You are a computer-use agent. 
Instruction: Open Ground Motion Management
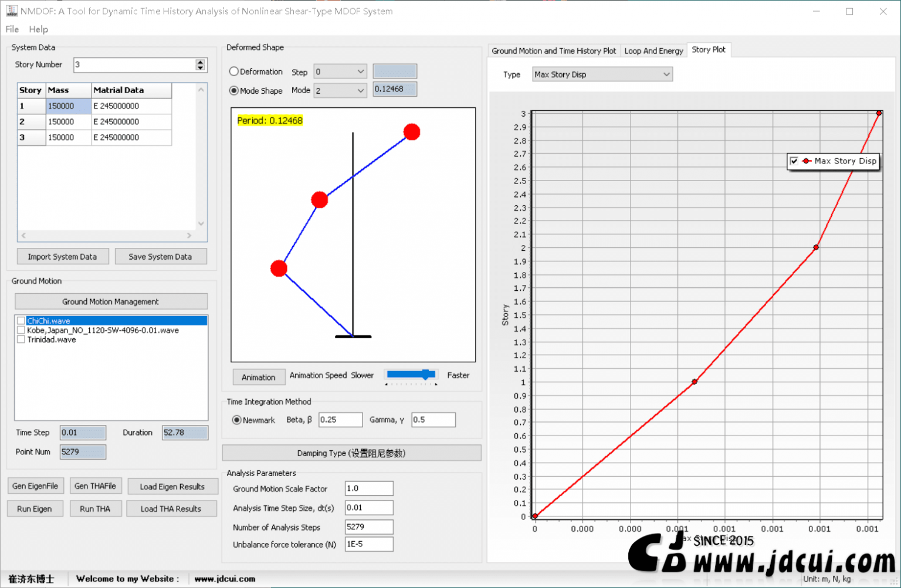click(x=111, y=301)
